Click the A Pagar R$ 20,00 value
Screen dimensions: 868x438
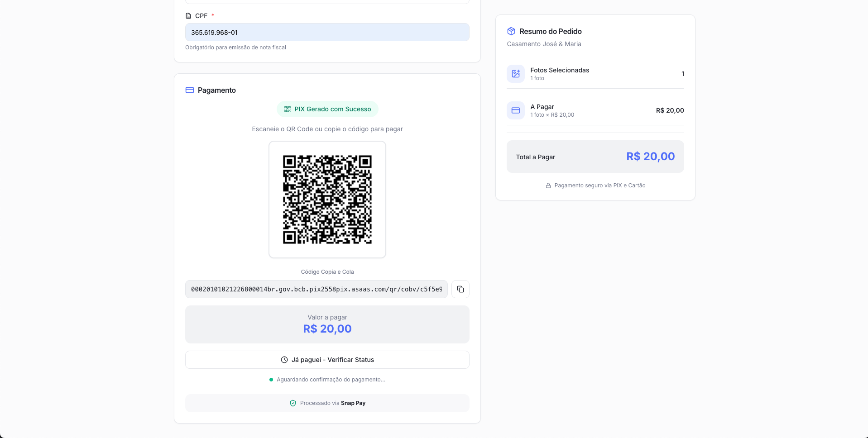click(x=670, y=110)
